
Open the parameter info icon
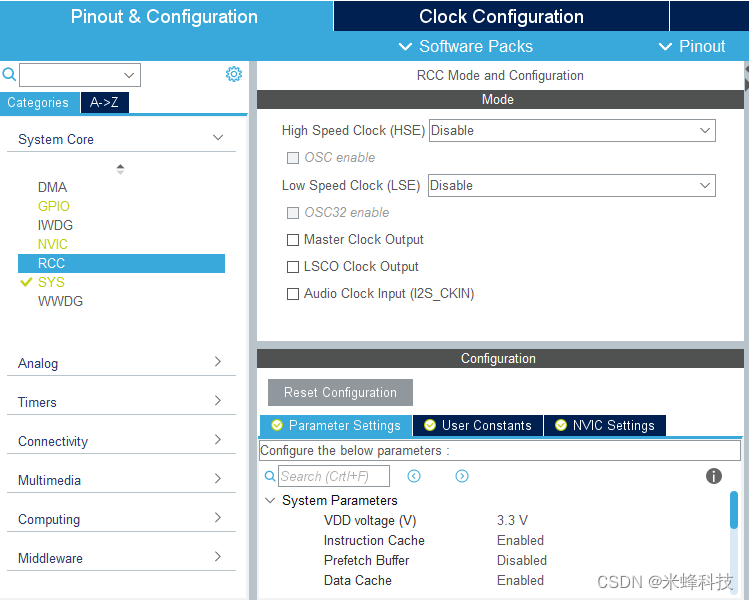(x=714, y=476)
